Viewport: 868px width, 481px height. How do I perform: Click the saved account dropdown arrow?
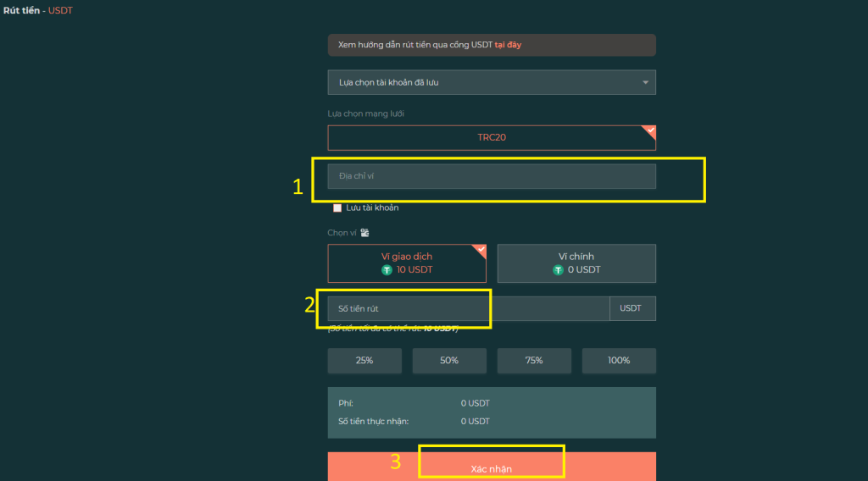pyautogui.click(x=645, y=82)
